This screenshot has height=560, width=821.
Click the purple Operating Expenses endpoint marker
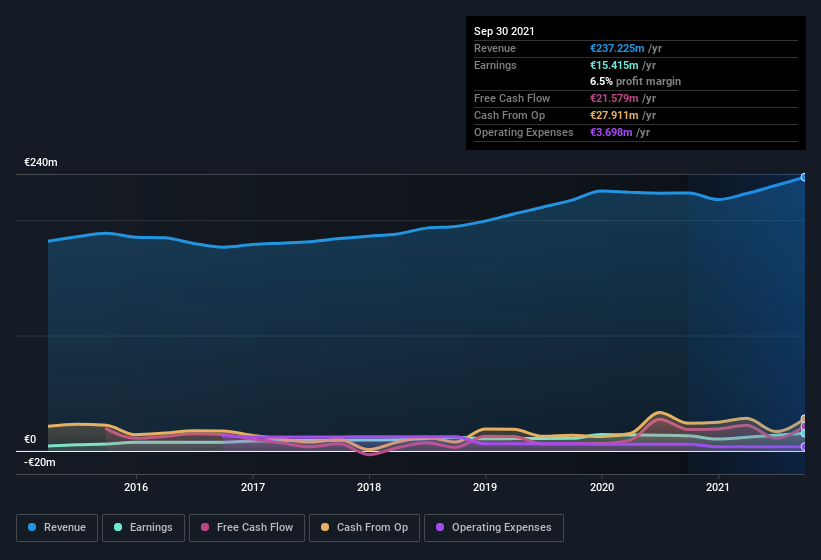[x=804, y=446]
